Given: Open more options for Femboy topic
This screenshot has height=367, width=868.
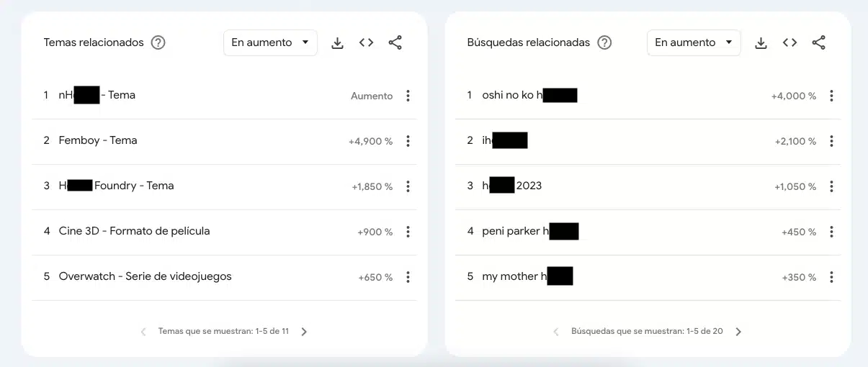Looking at the screenshot, I should 408,141.
